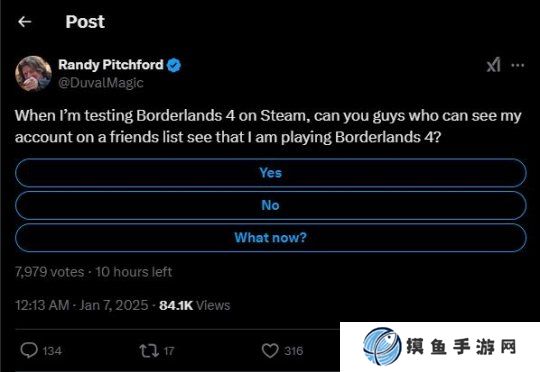Vote No in the poll
The height and width of the screenshot is (372, 540).
point(271,205)
